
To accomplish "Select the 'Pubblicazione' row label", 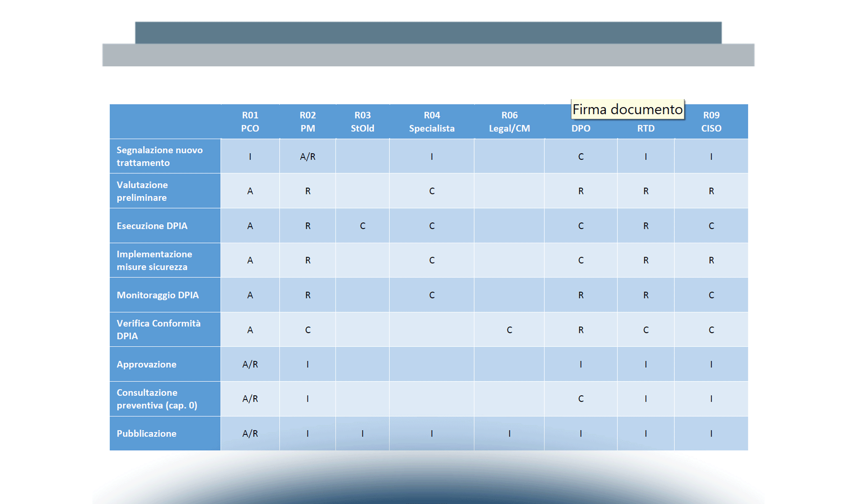I will pos(165,433).
